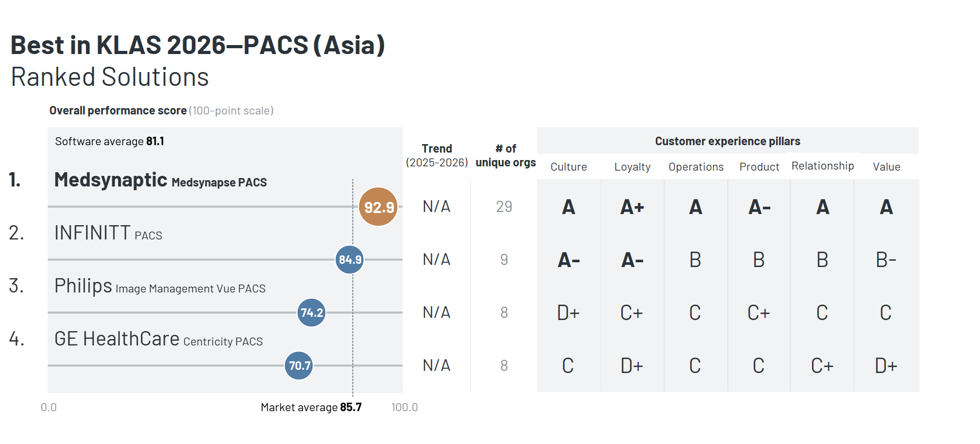
Task: Click the Value column header
Action: point(886,167)
